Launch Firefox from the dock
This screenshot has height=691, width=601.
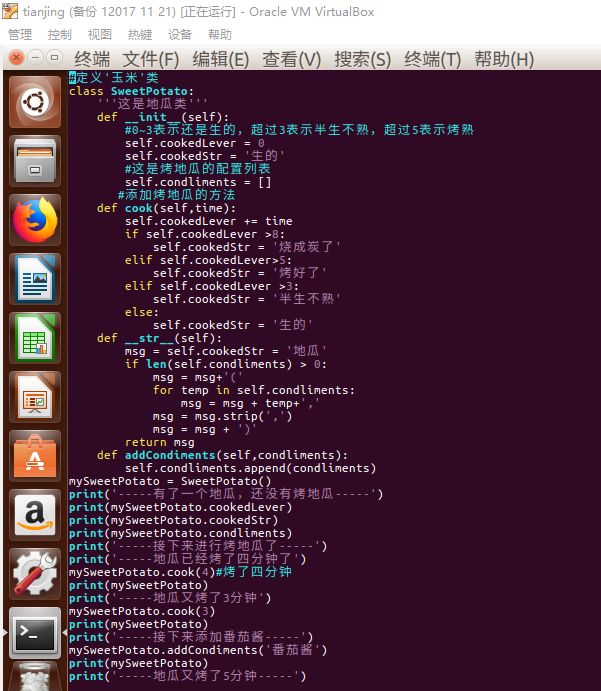(x=35, y=220)
